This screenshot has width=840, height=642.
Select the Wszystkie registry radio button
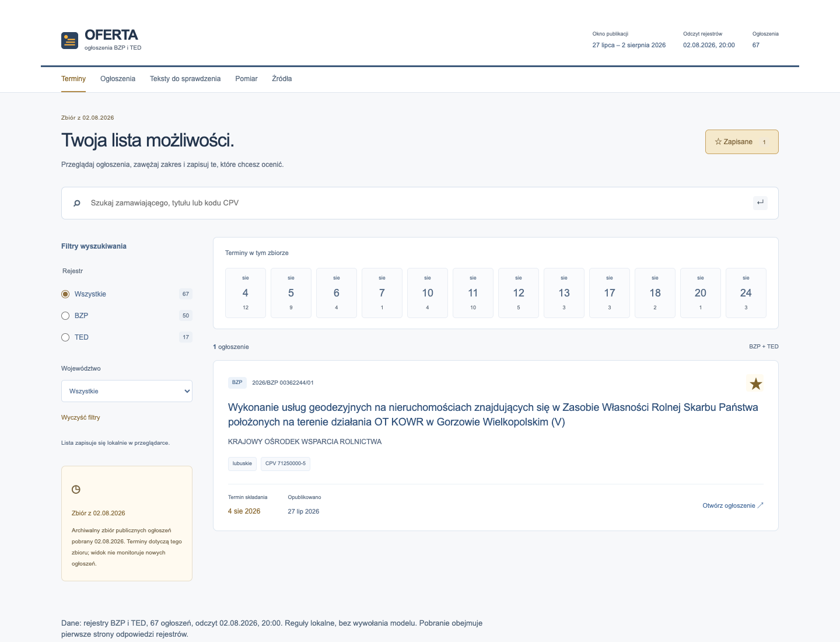65,294
